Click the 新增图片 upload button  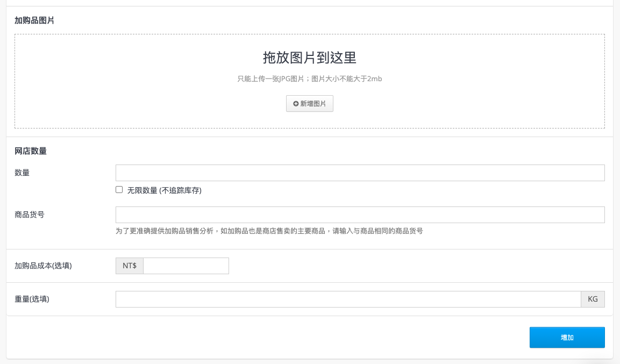[310, 104]
